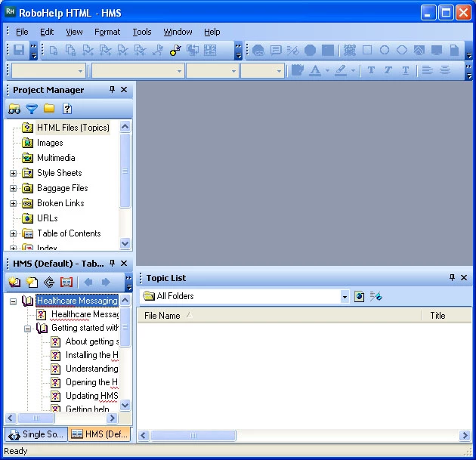Viewport: 476px width, 460px height.
Task: Click the Title column header
Action: coord(447,316)
